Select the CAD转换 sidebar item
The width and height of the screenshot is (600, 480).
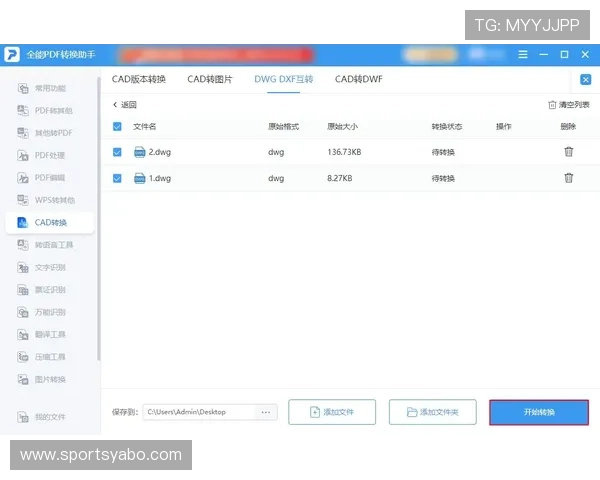tap(50, 222)
